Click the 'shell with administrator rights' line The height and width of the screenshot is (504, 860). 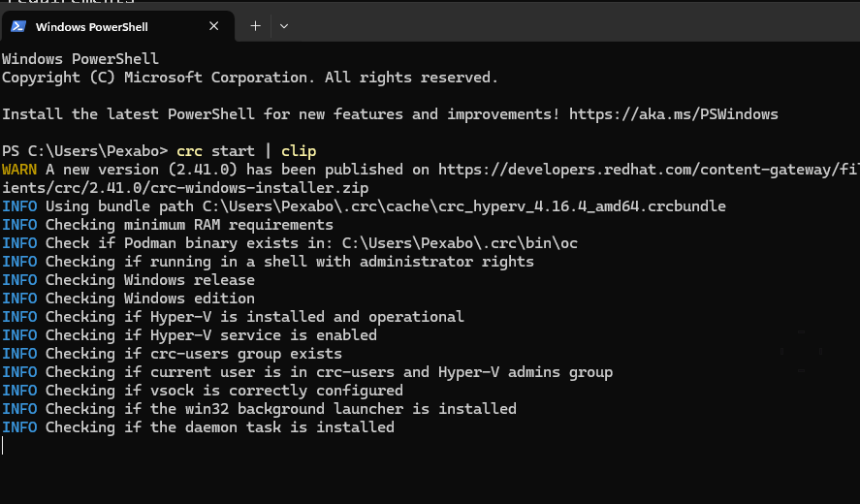point(268,262)
